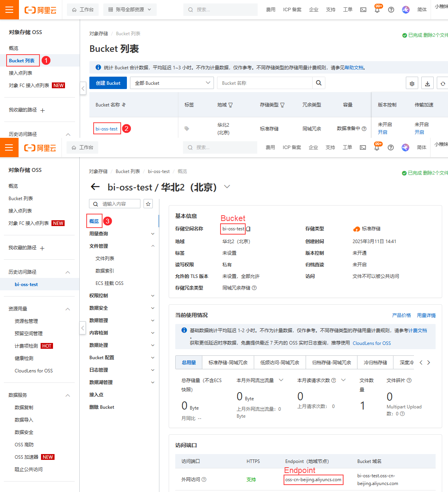
Task: Expand Bucket 配置 menu section
Action: (153, 358)
